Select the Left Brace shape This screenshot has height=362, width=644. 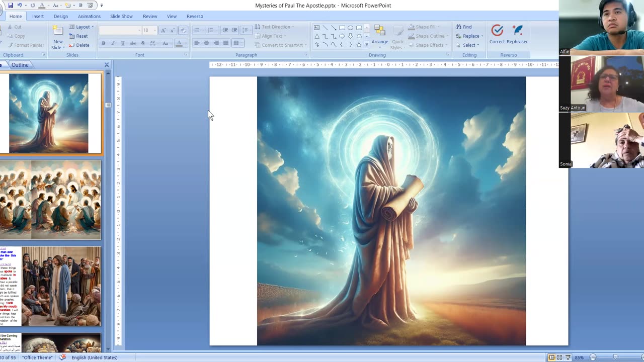tap(342, 45)
